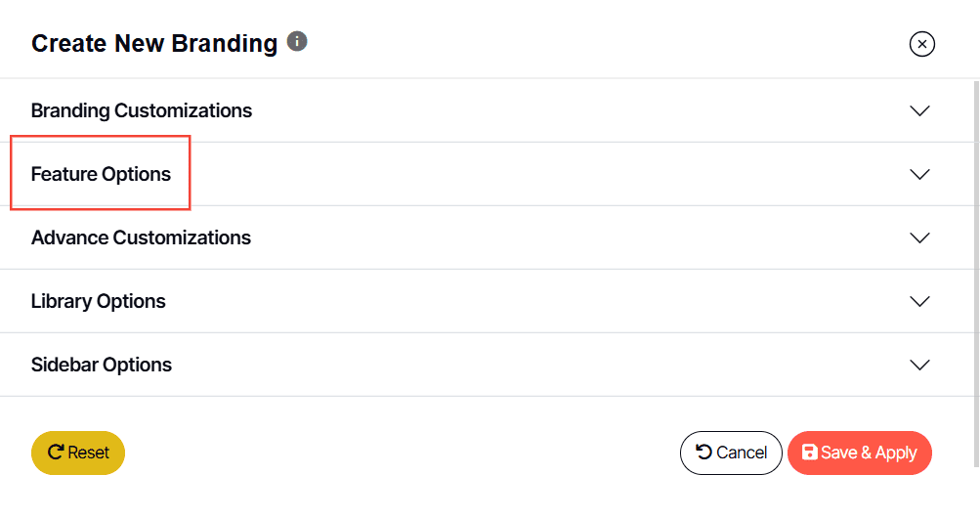Image resolution: width=980 pixels, height=518 pixels.
Task: Open the Branding Customizations section label
Action: [142, 110]
